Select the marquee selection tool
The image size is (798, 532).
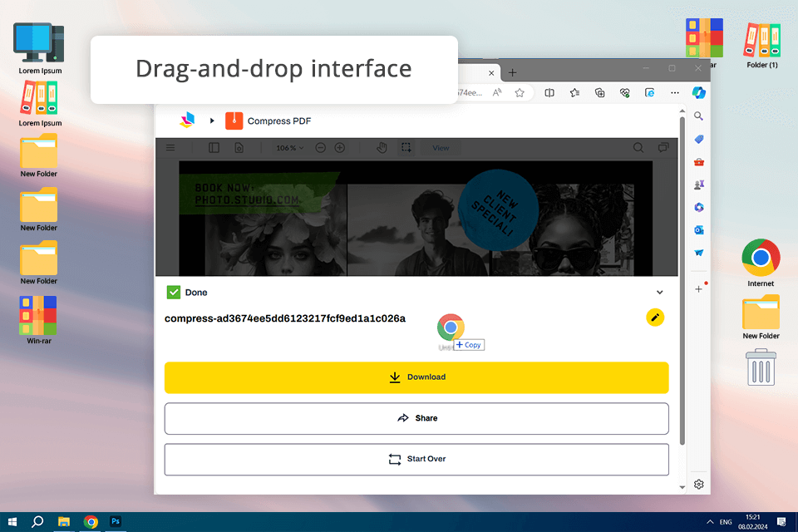406,148
